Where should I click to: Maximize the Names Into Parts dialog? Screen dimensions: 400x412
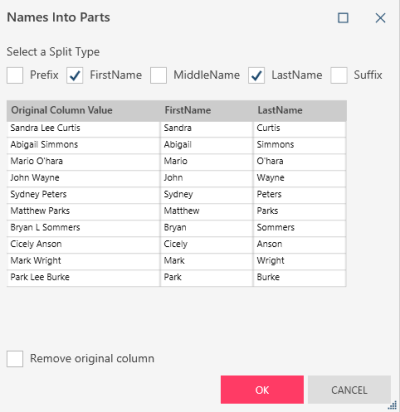pyautogui.click(x=343, y=18)
